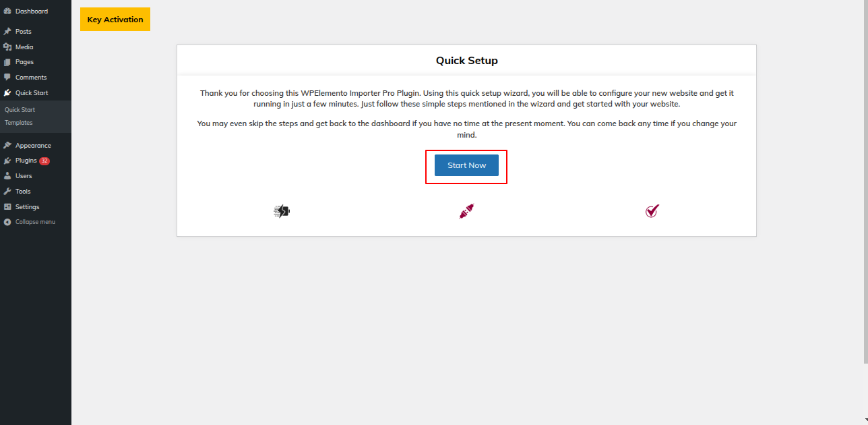
Task: Click the Settings sliders icon
Action: click(7, 207)
